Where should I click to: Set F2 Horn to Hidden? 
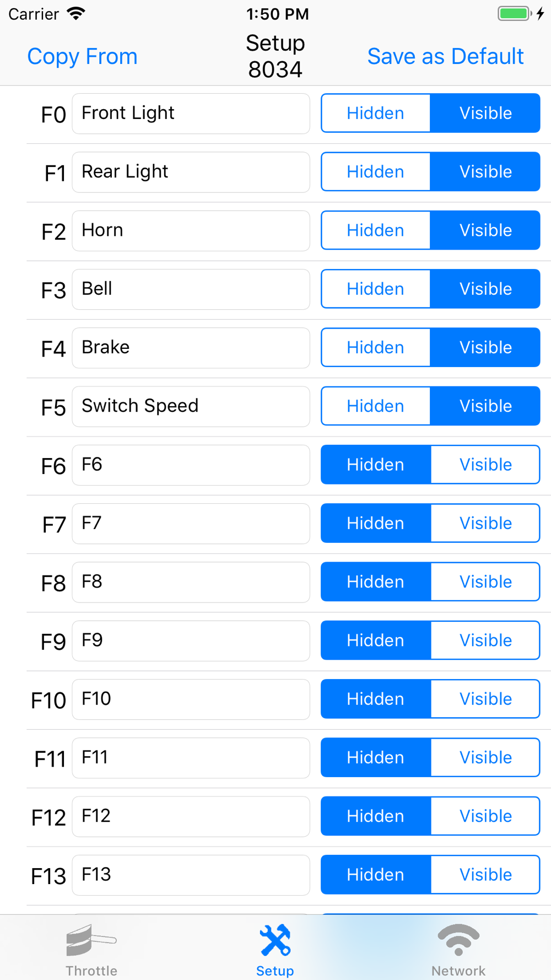tap(376, 230)
